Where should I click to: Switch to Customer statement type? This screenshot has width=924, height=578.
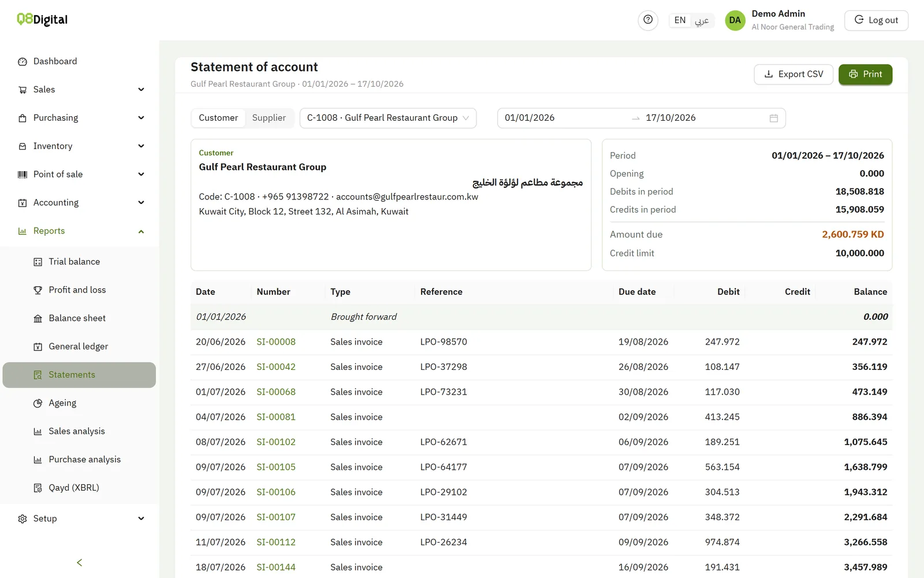218,118
